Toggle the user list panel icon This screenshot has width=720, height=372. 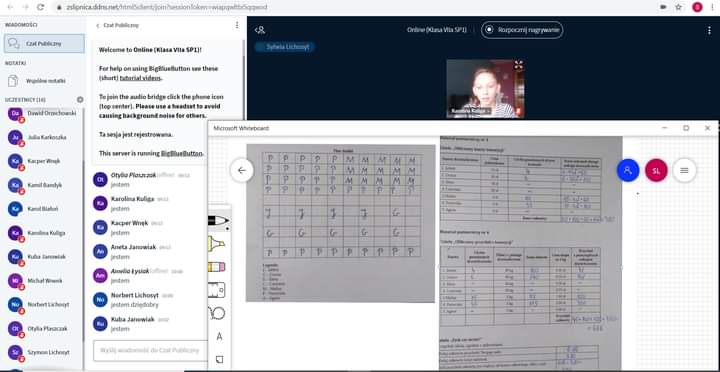pos(260,30)
